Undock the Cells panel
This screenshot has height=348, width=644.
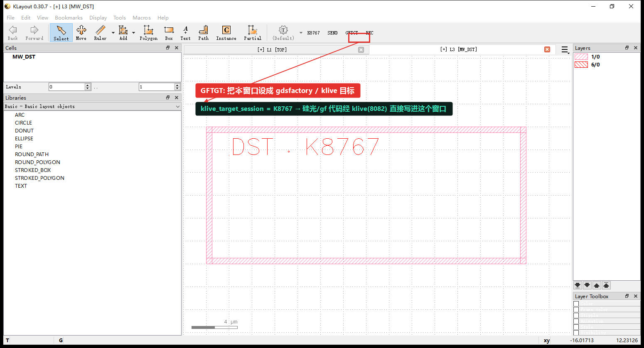168,48
